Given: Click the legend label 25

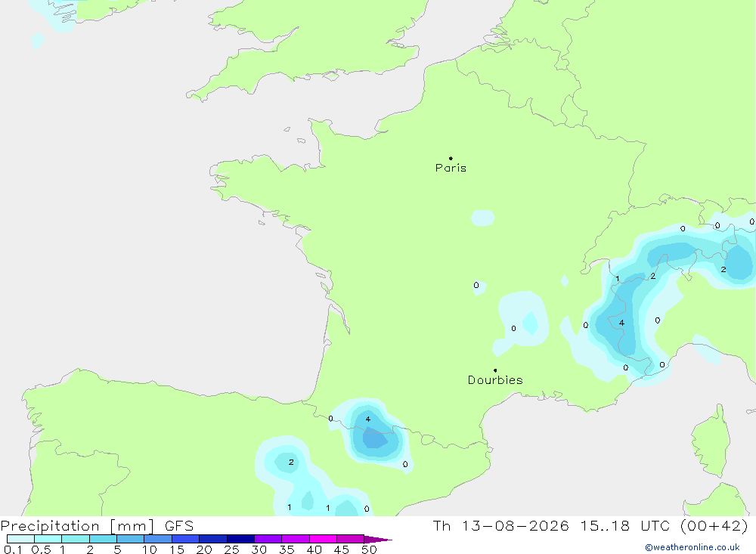Looking at the screenshot, I should (x=231, y=549).
